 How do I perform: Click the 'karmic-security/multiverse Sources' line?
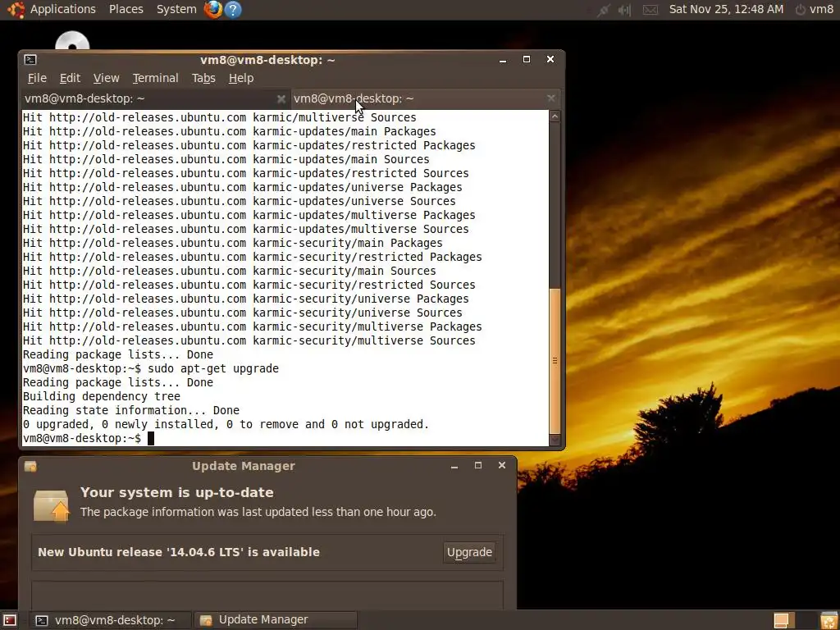tap(249, 340)
